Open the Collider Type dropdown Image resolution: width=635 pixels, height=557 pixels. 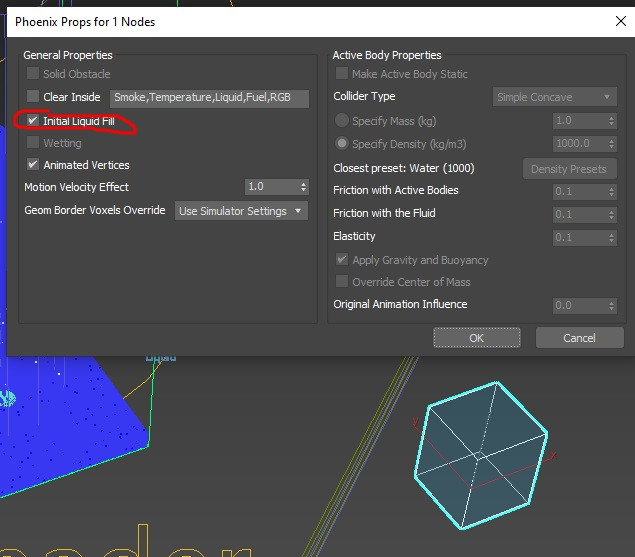554,97
